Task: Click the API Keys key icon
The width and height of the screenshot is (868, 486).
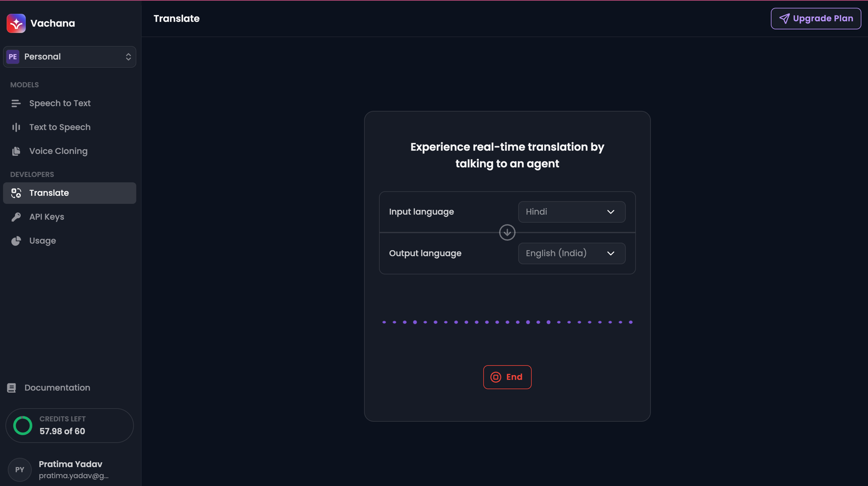Action: point(16,217)
